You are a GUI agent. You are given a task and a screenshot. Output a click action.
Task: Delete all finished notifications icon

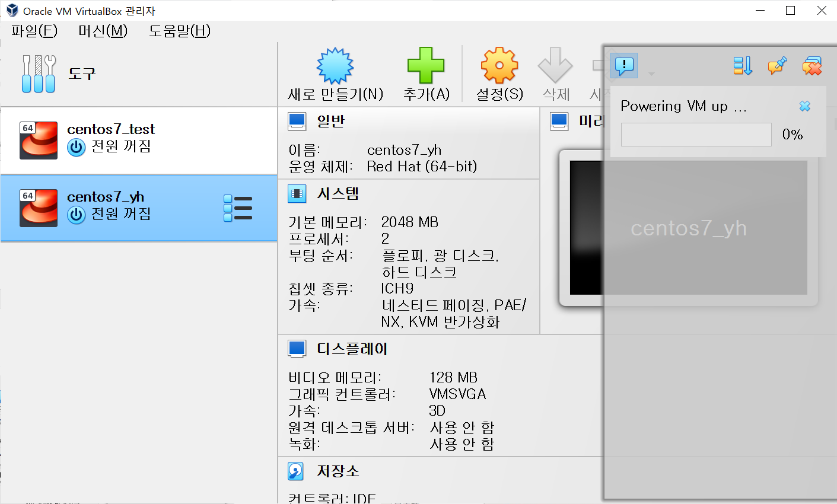812,65
